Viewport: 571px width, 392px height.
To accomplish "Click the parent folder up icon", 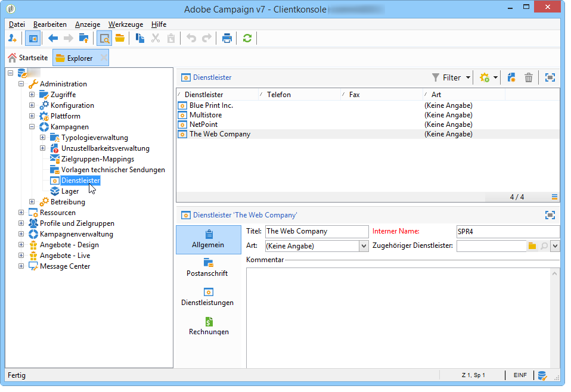I will [84, 38].
